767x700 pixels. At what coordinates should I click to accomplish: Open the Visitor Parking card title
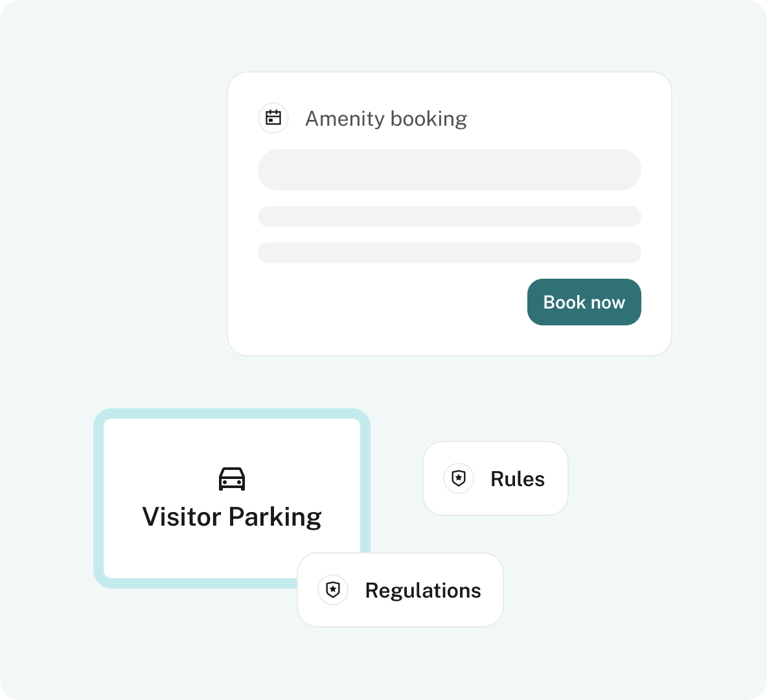click(232, 517)
